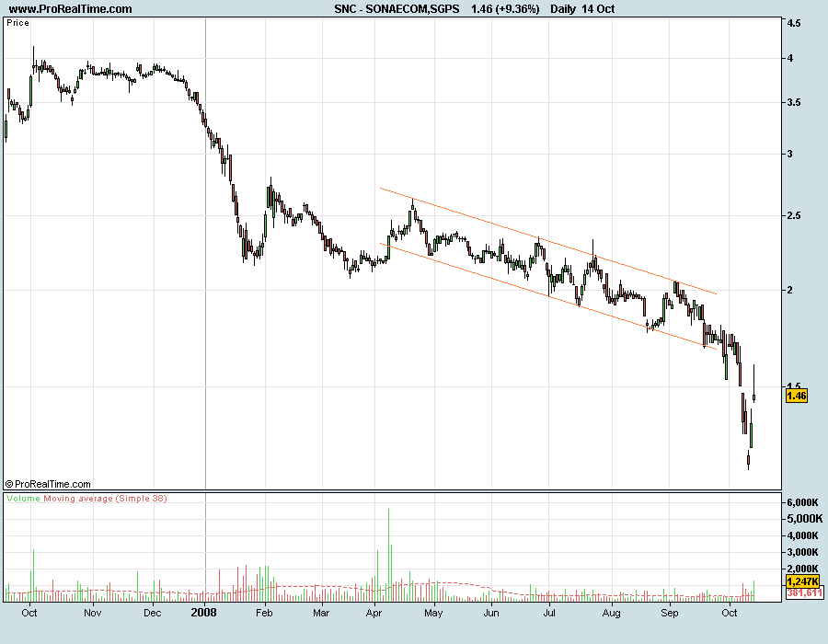Click the Moving average (Simple 38) label
The image size is (828, 644).
click(x=105, y=499)
